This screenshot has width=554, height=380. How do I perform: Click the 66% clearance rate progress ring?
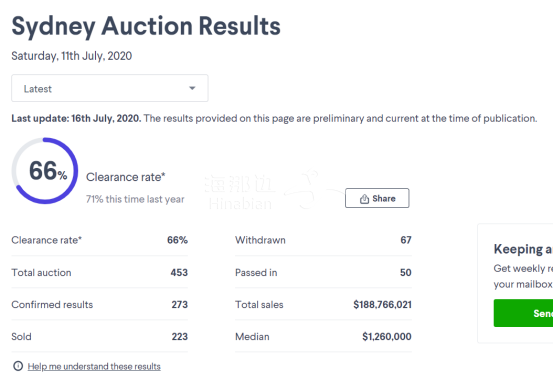(45, 171)
